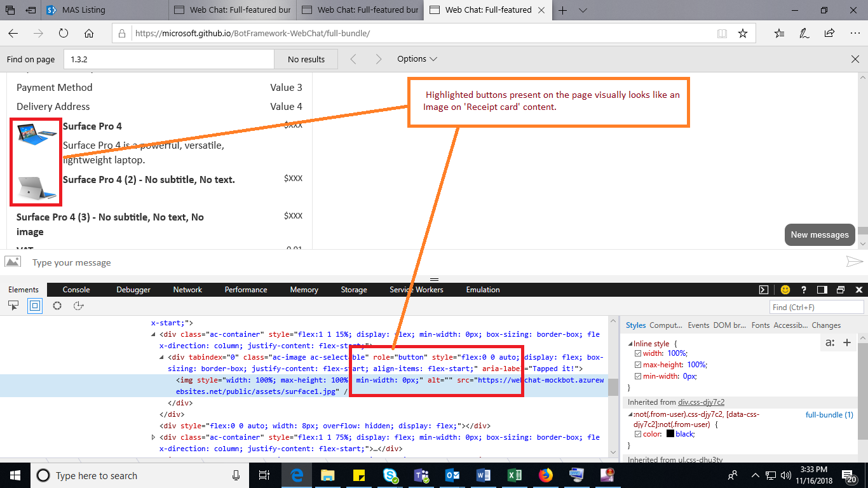Expand the ac-container div node
The width and height of the screenshot is (868, 488).
(x=153, y=437)
